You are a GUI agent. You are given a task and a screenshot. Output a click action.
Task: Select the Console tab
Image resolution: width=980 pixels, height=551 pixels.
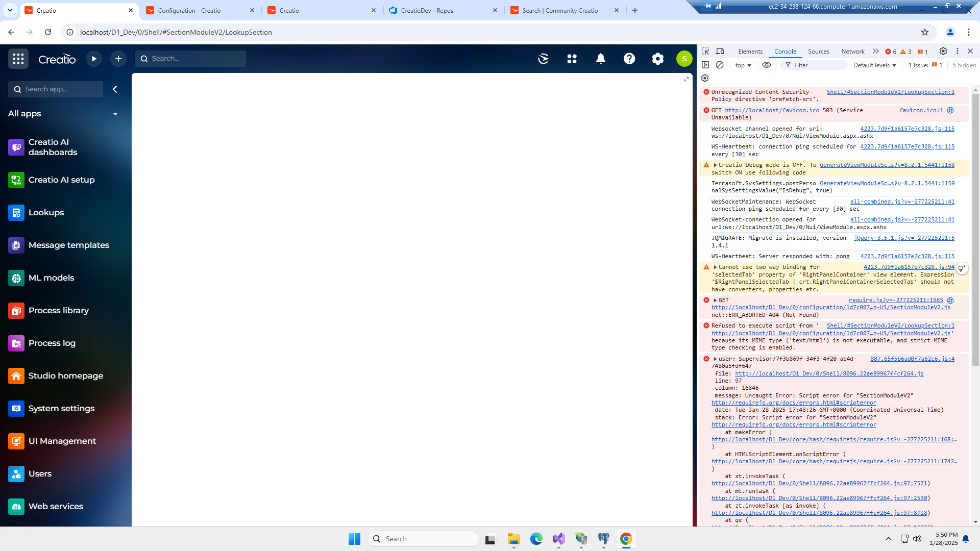click(785, 52)
